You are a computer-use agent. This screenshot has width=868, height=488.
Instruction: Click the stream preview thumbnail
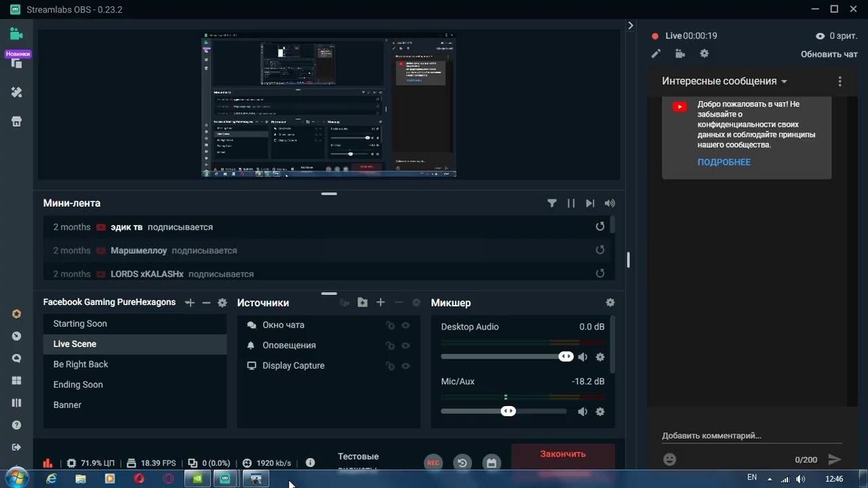tap(329, 104)
